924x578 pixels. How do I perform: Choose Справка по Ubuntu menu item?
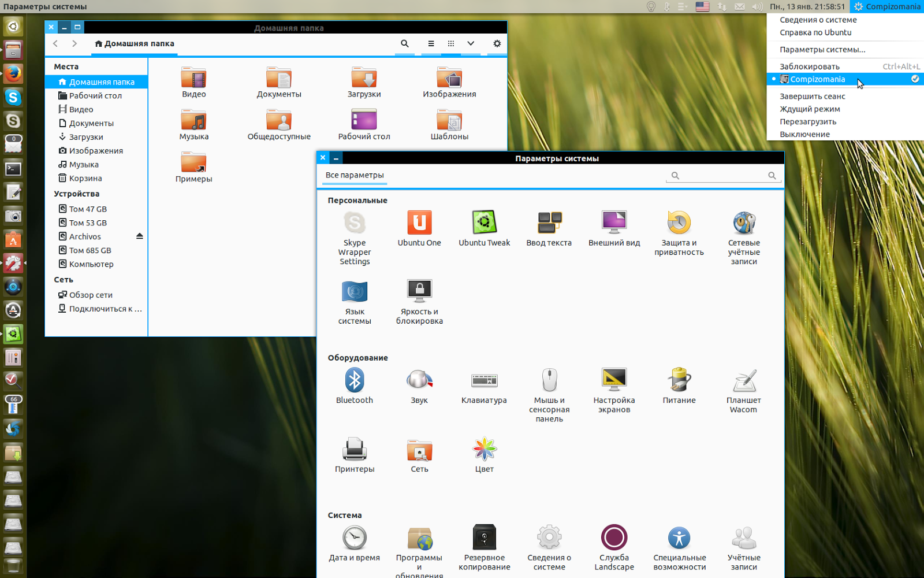(845, 32)
